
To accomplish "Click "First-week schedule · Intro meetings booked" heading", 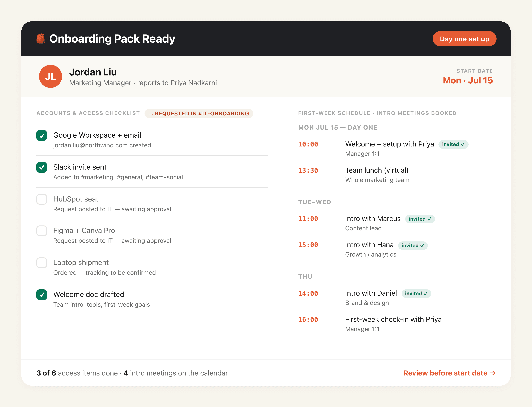I will (377, 113).
